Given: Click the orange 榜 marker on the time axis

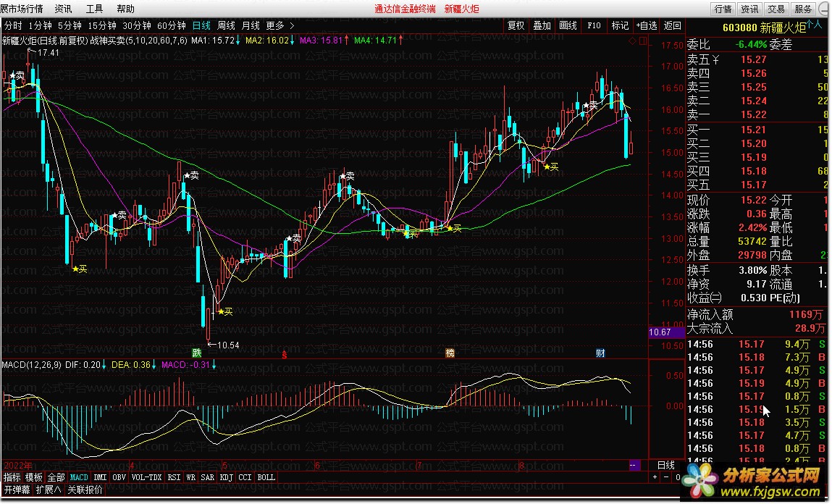Looking at the screenshot, I should pos(450,353).
